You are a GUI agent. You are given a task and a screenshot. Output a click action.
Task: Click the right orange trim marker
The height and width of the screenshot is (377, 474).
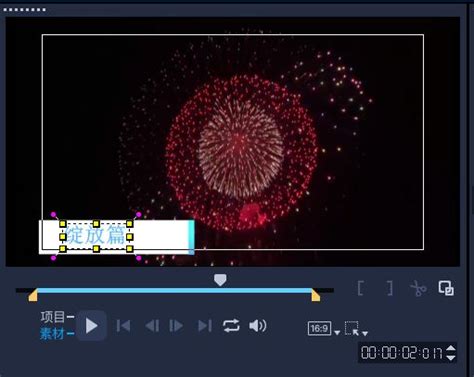tap(315, 296)
